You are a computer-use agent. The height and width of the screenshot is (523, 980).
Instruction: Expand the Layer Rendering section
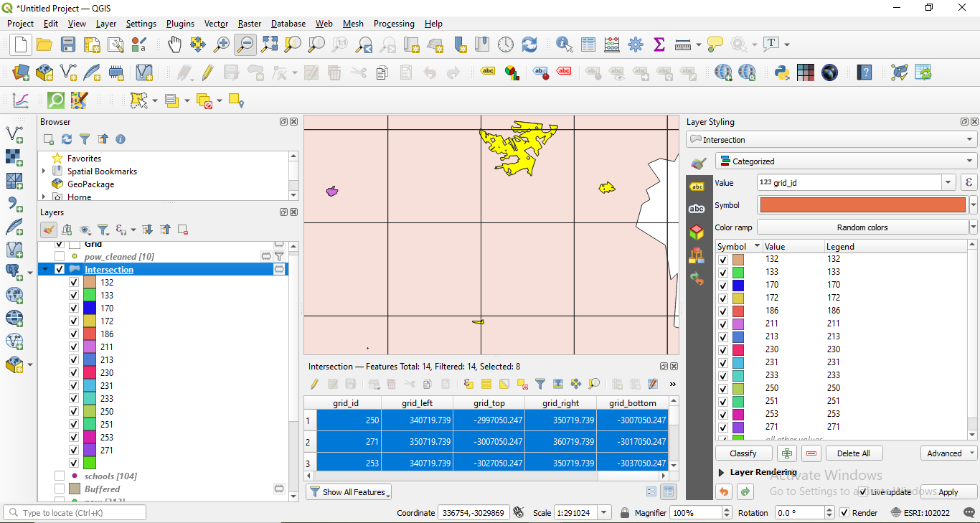coord(722,473)
